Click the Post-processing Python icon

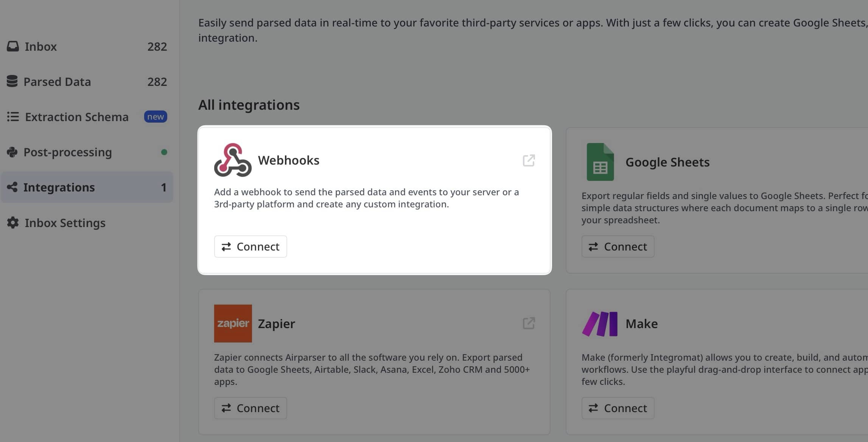(x=12, y=152)
